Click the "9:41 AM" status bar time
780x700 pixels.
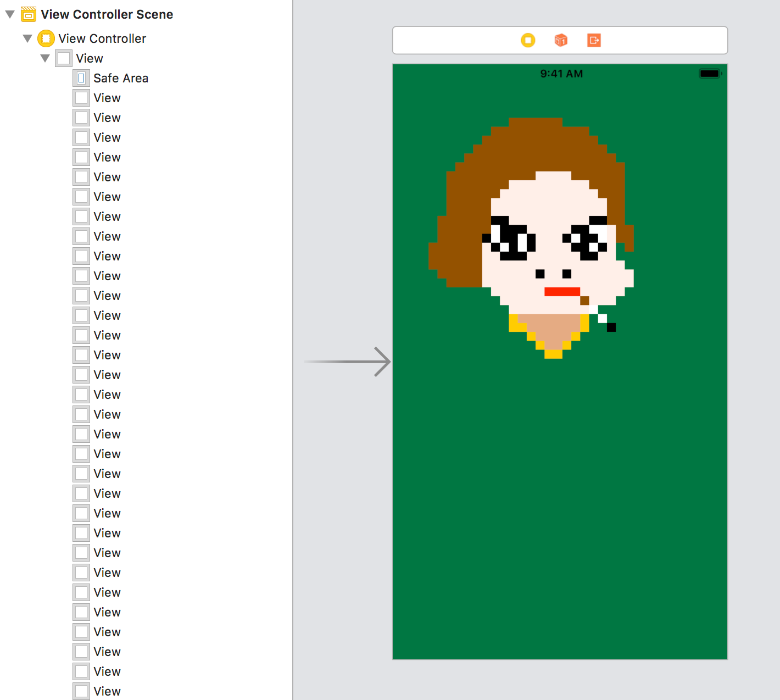tap(561, 74)
